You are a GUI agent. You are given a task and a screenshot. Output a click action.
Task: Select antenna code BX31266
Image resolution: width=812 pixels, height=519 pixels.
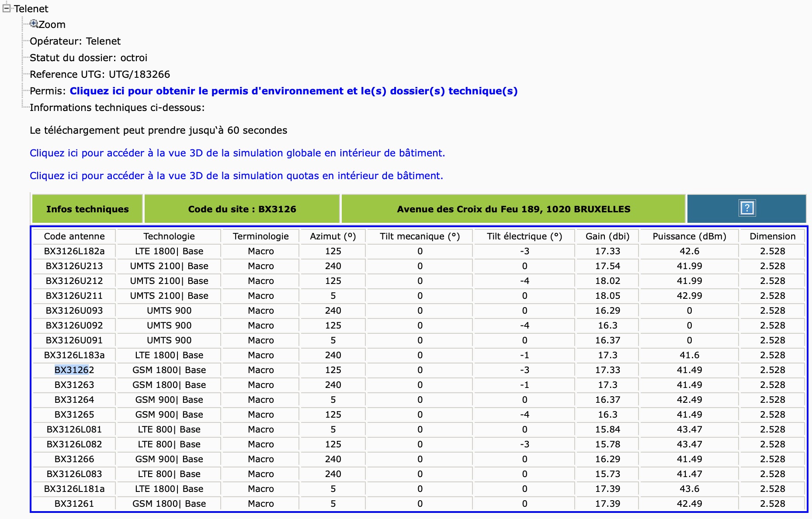pyautogui.click(x=74, y=459)
